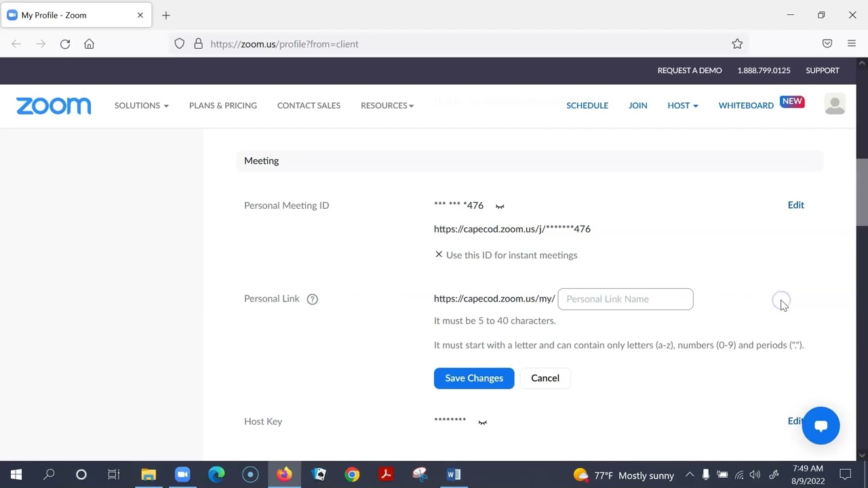Open the user profile avatar
Viewport: 868px width, 488px height.
click(x=835, y=104)
